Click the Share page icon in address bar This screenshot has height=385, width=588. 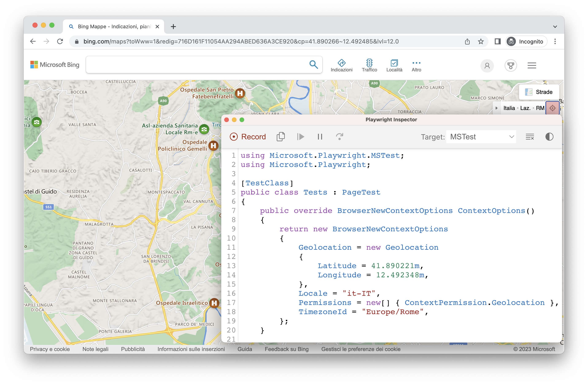pos(467,42)
